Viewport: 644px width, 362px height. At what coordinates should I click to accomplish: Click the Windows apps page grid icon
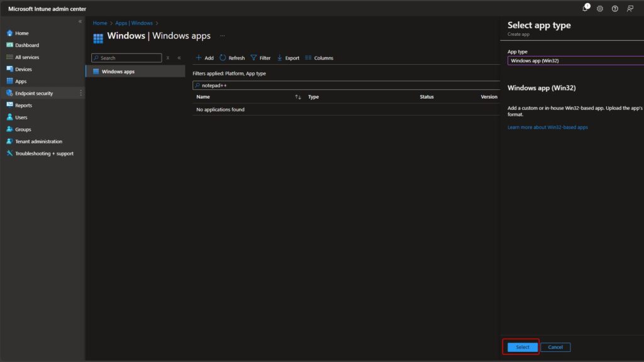(98, 38)
